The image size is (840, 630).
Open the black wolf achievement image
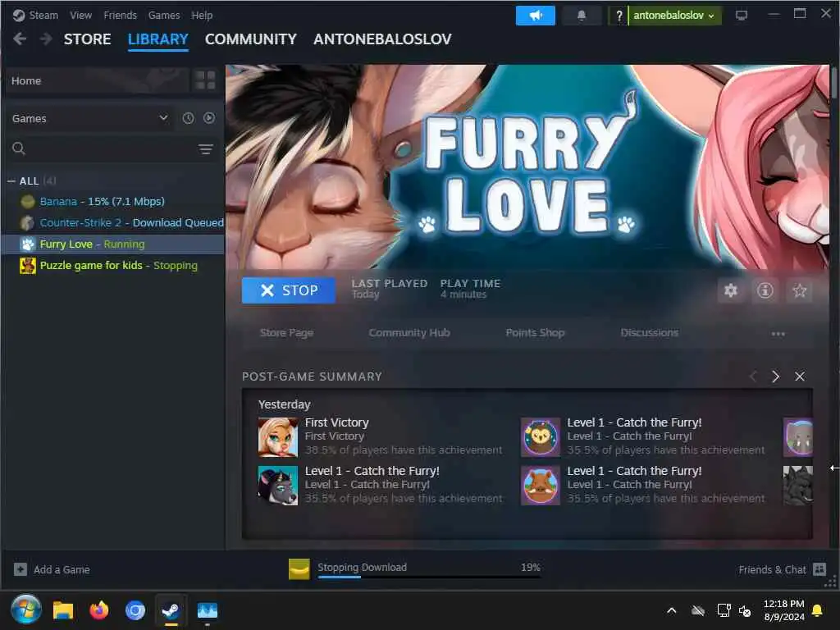(x=278, y=486)
